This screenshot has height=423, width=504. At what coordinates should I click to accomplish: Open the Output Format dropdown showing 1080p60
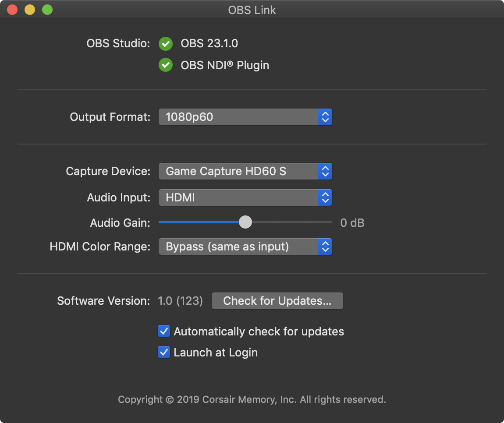pyautogui.click(x=245, y=117)
